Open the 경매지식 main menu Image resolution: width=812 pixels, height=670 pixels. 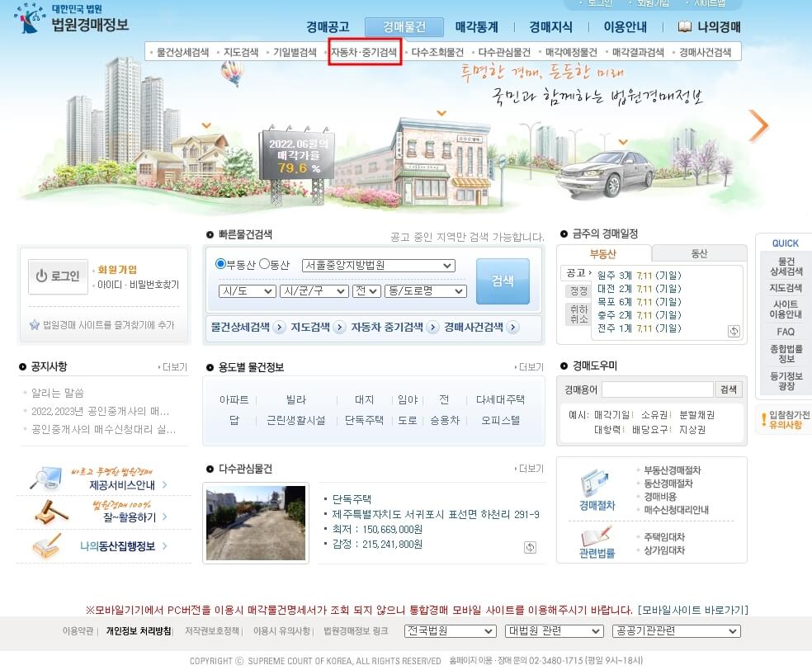tap(550, 27)
